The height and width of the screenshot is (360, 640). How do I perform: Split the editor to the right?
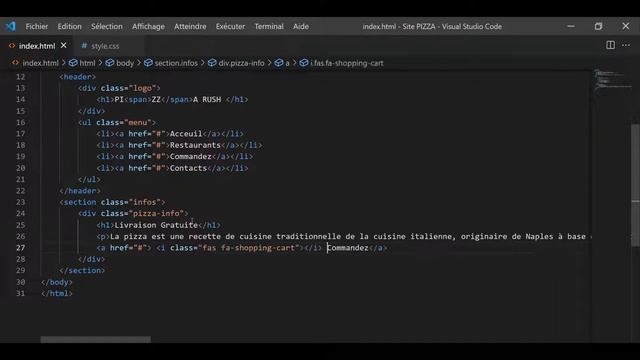pyautogui.click(x=610, y=45)
